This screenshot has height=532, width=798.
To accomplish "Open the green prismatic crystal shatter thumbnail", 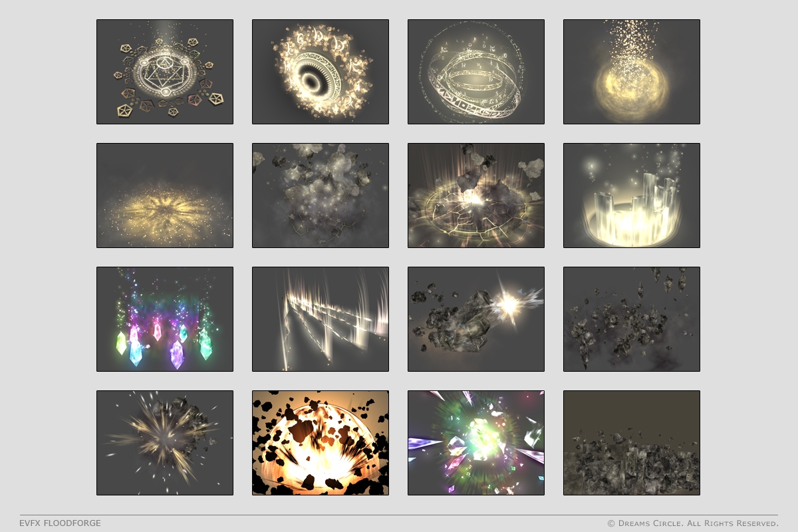I will (x=476, y=443).
